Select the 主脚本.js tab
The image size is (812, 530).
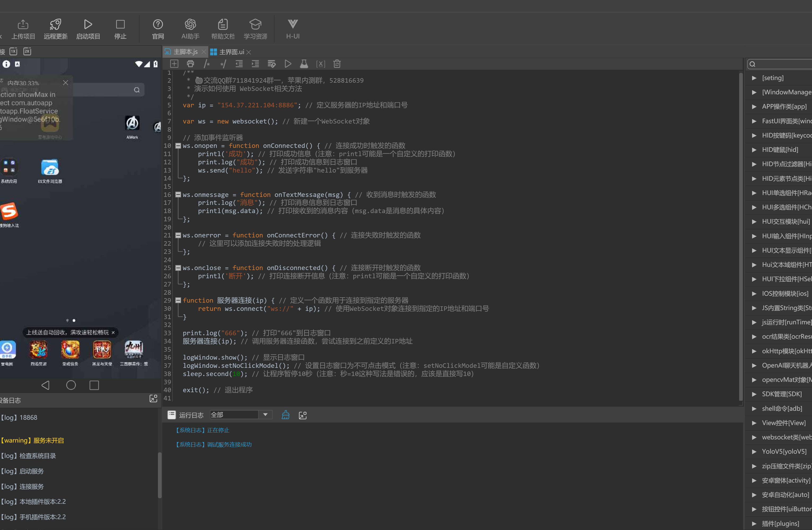coord(185,52)
